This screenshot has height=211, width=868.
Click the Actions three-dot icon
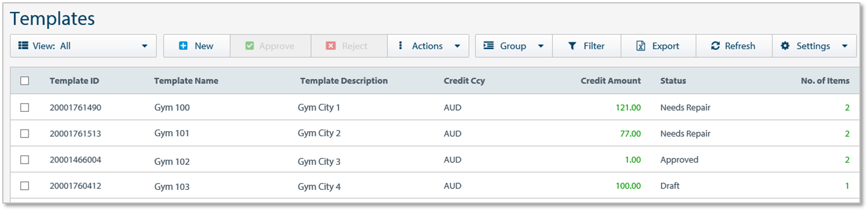[401, 46]
